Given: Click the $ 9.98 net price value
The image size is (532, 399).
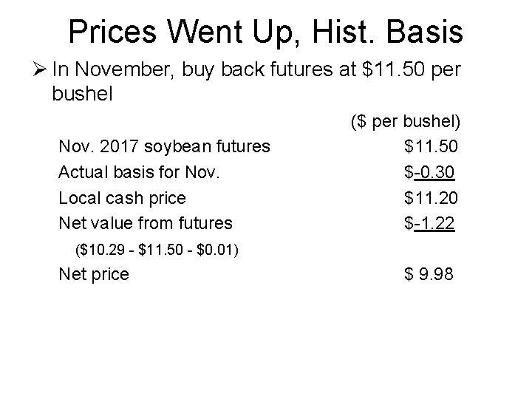Looking at the screenshot, I should [x=429, y=275].
